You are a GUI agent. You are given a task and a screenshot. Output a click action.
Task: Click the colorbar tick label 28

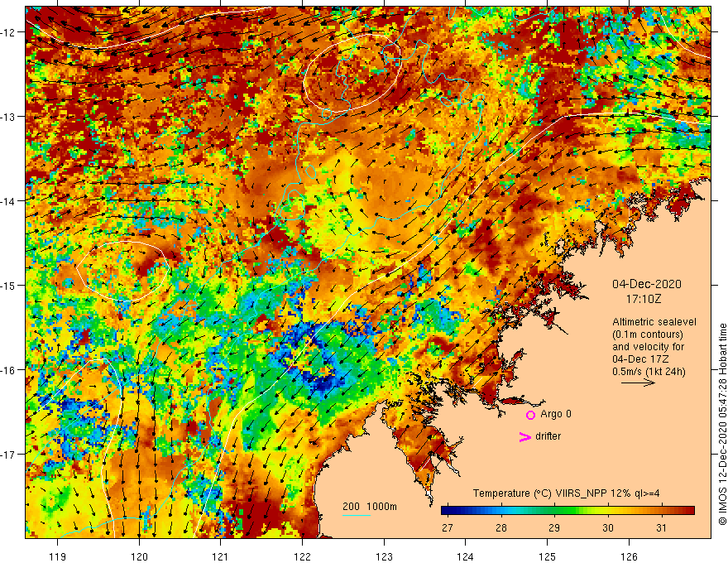coord(500,527)
